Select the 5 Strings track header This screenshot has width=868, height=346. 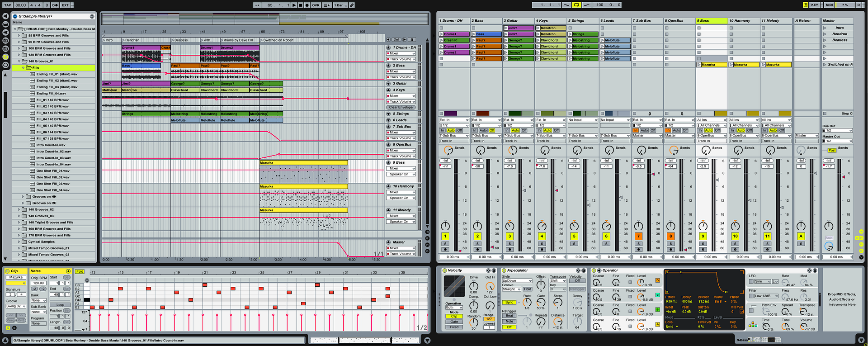click(583, 21)
